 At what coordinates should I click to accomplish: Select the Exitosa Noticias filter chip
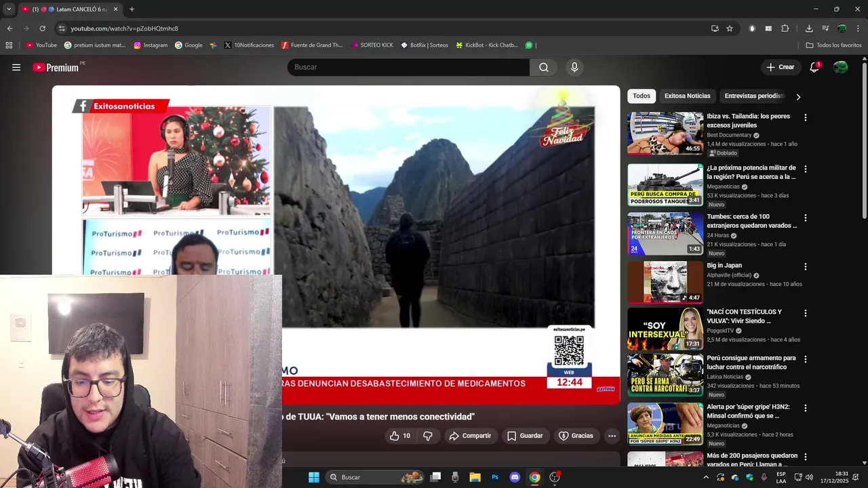pyautogui.click(x=688, y=96)
